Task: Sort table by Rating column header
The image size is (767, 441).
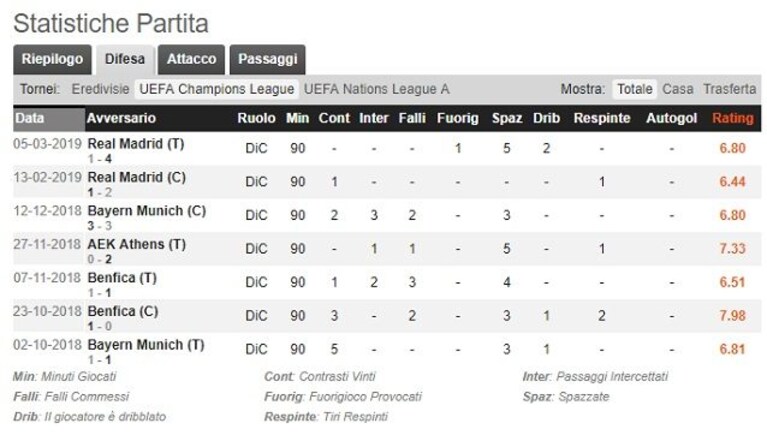Action: coord(732,118)
